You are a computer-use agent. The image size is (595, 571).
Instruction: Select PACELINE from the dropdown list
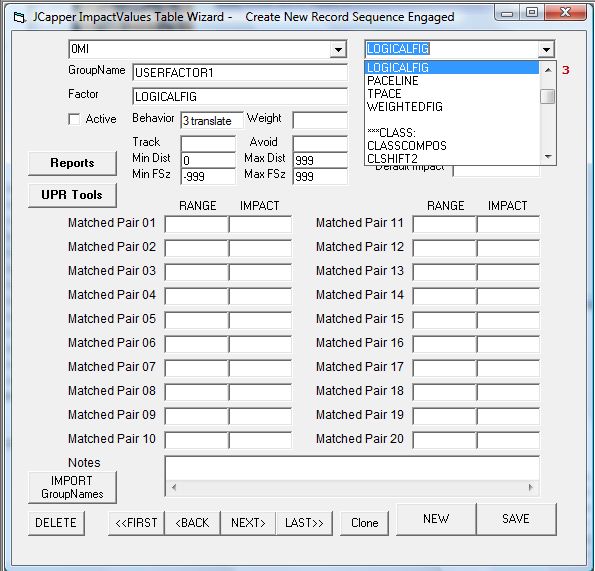(x=452, y=81)
